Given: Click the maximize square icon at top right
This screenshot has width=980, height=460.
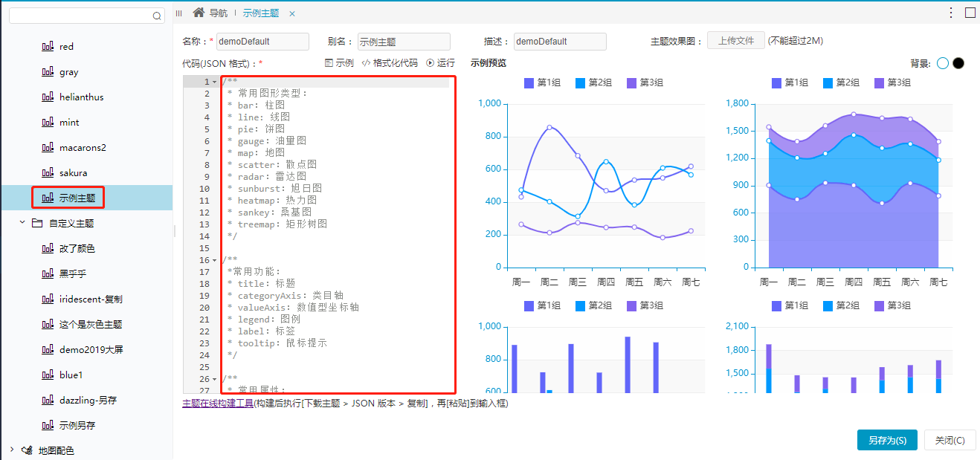Looking at the screenshot, I should point(970,13).
